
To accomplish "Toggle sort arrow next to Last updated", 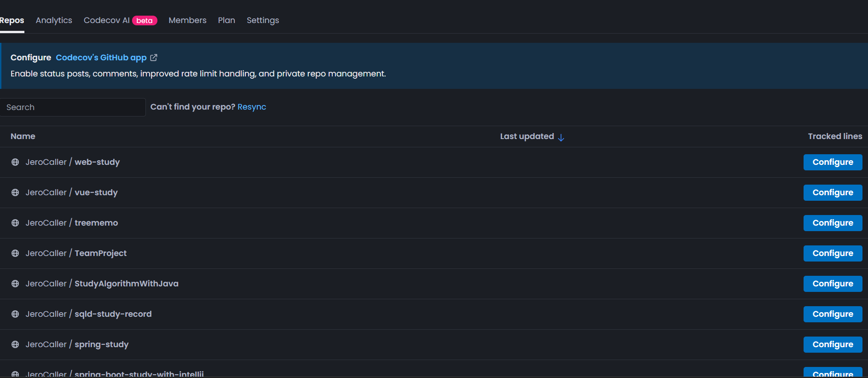I will pos(561,137).
